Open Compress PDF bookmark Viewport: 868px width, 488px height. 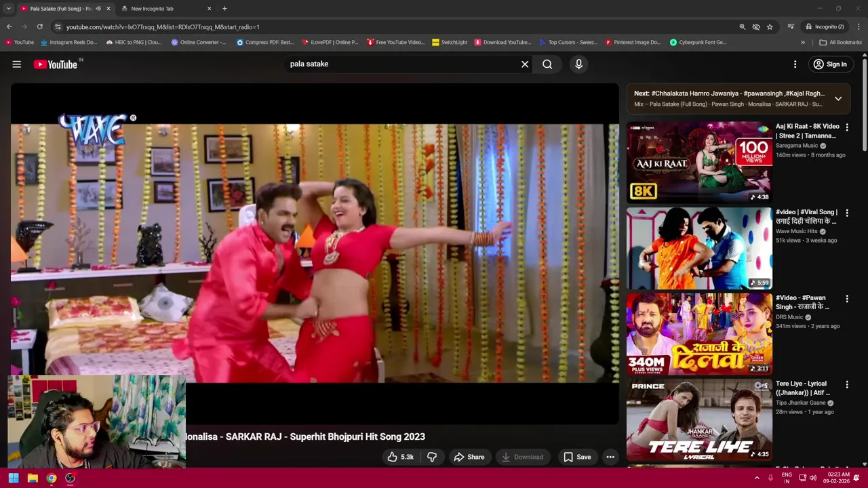coord(265,42)
